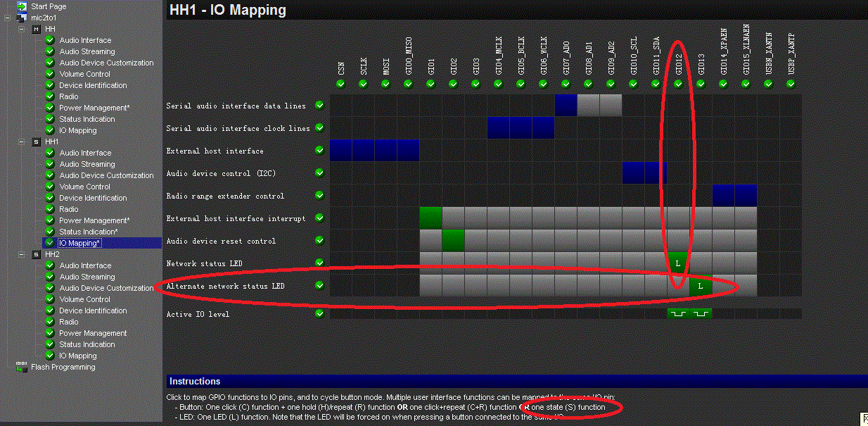
Task: Toggle Alternate network status LED cell at GIO13
Action: tap(701, 286)
